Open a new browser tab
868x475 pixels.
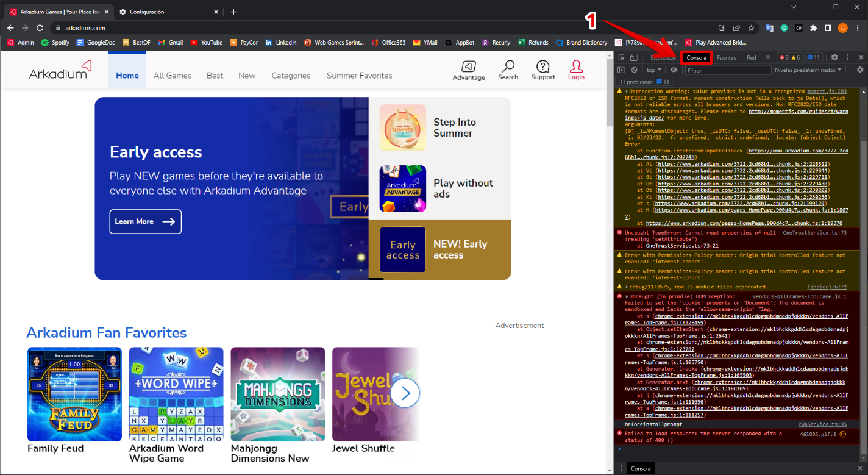click(x=233, y=12)
